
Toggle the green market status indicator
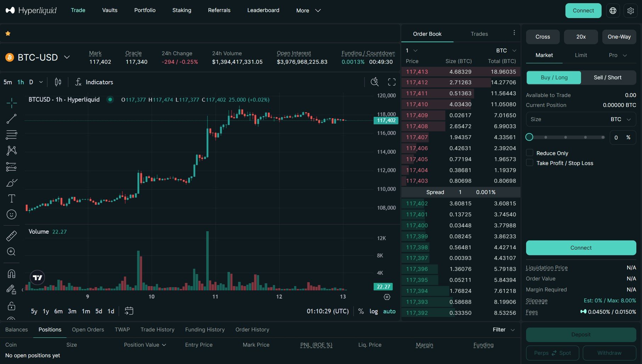click(x=110, y=99)
